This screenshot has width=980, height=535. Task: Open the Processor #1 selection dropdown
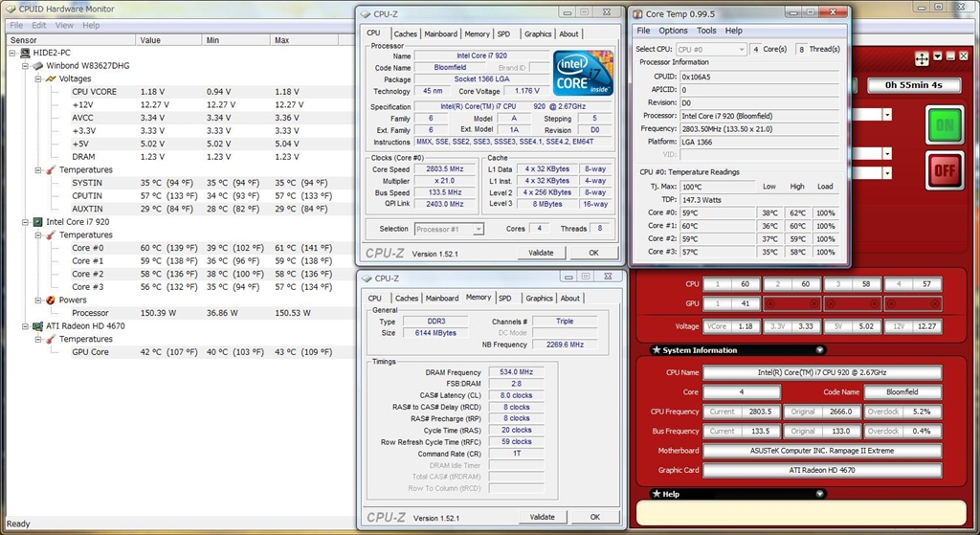[x=449, y=229]
